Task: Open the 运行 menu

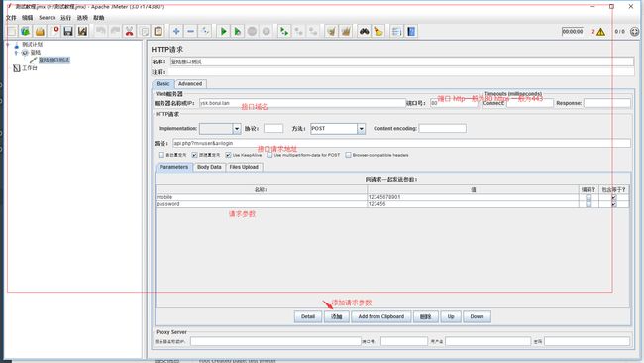Action: coord(65,18)
